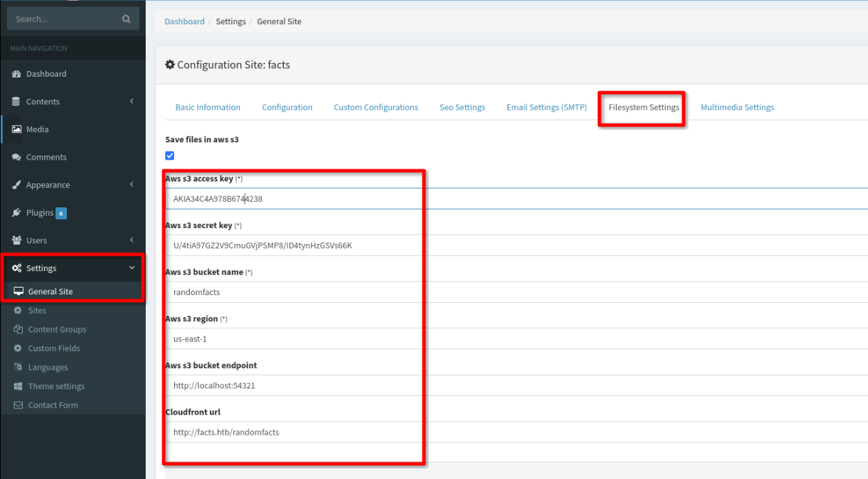Uncheck Save files in aws s3

169,156
